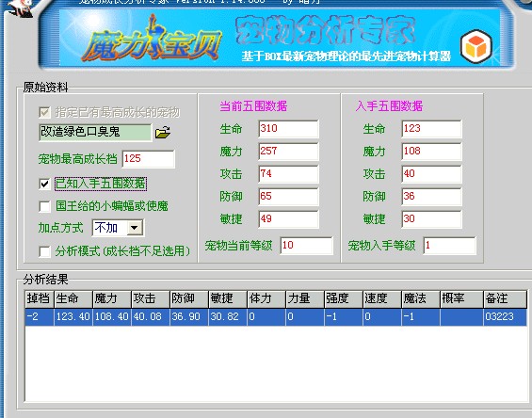
Task: Click initial 魔力 field showing 108
Action: tap(431, 152)
